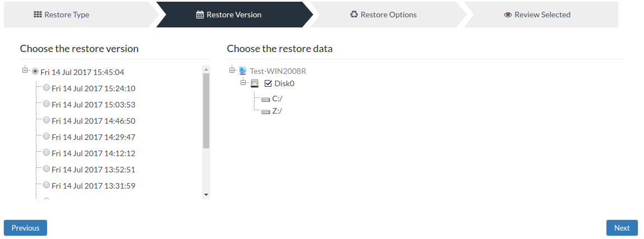The image size is (644, 239).
Task: Click the Next button
Action: coord(622,228)
